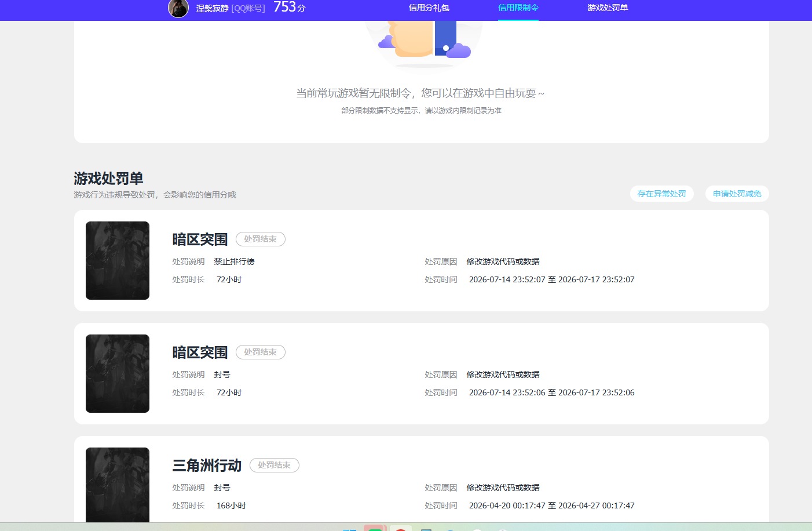This screenshot has height=531, width=812.
Task: Click the 修改游戏代码或数据 reason in the 禁止排行榜 card
Action: pyautogui.click(x=503, y=261)
